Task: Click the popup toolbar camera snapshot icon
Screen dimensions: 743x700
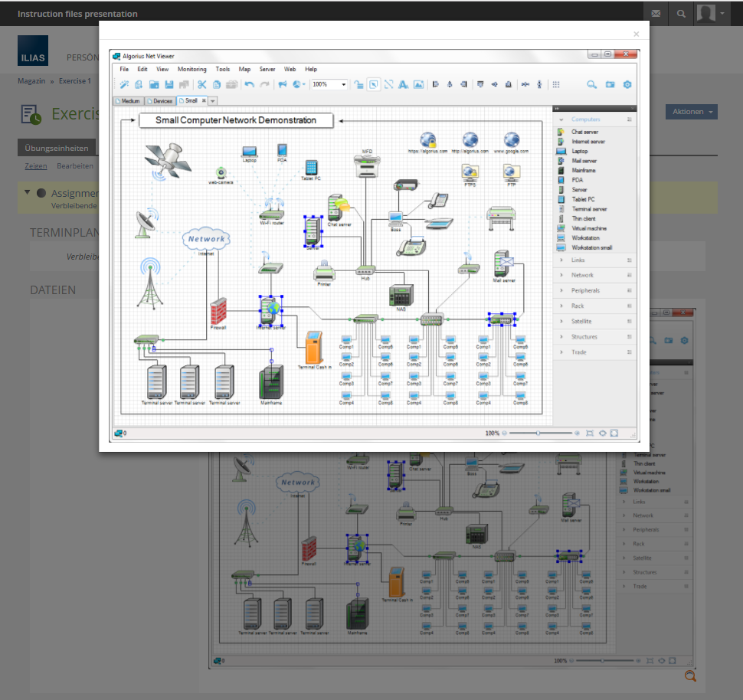Action: click(610, 84)
